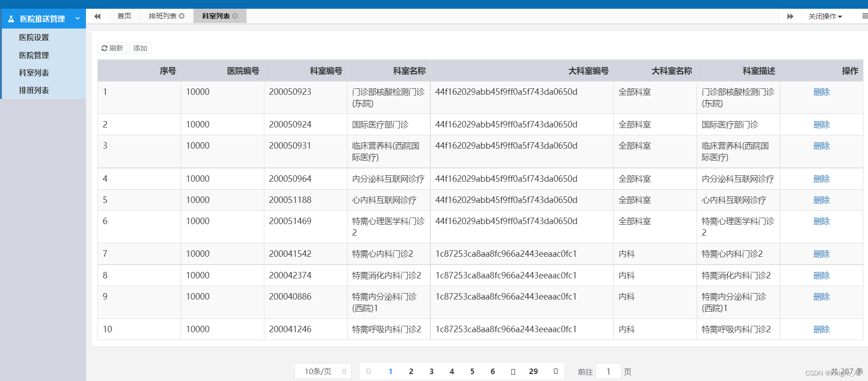Go to page 4 in pagination
This screenshot has height=381, width=868.
[451, 371]
